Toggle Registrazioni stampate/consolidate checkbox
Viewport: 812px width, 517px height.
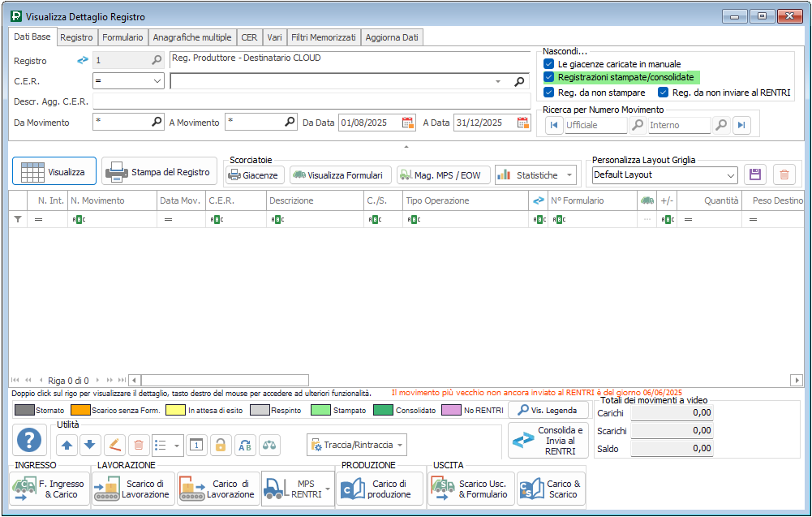[549, 77]
